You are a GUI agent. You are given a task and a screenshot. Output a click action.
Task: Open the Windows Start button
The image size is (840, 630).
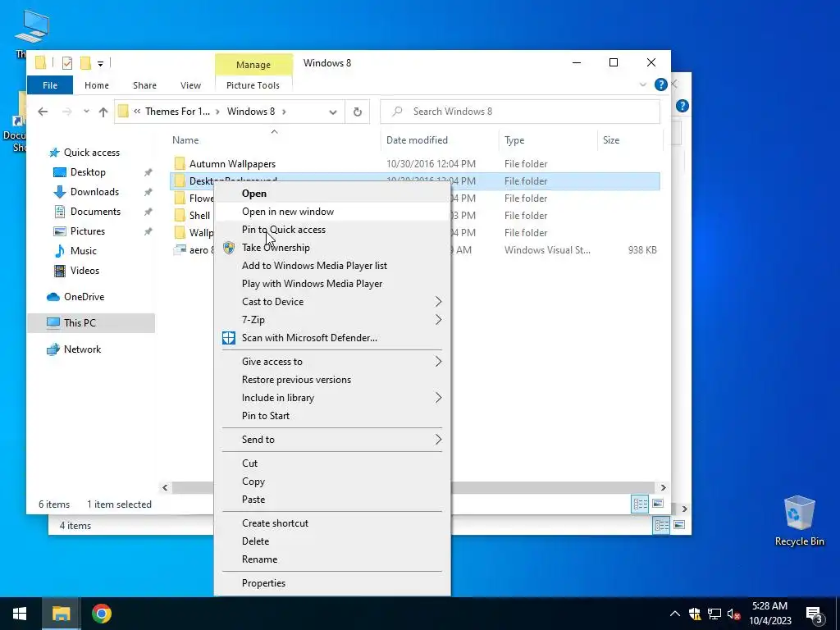click(x=20, y=614)
